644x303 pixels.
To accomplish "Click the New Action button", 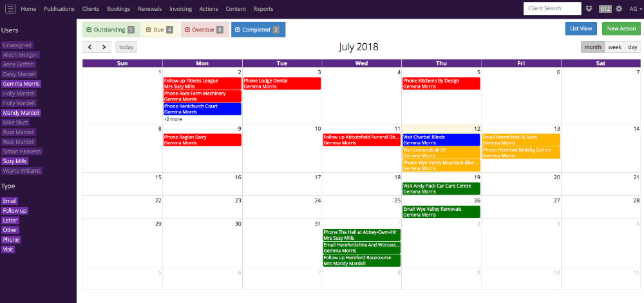I will tap(621, 29).
